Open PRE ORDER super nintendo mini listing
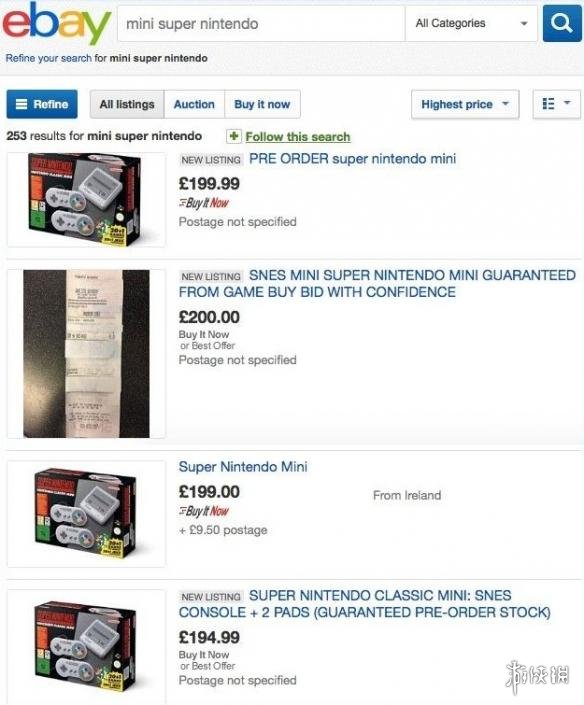This screenshot has width=584, height=705. [x=352, y=159]
